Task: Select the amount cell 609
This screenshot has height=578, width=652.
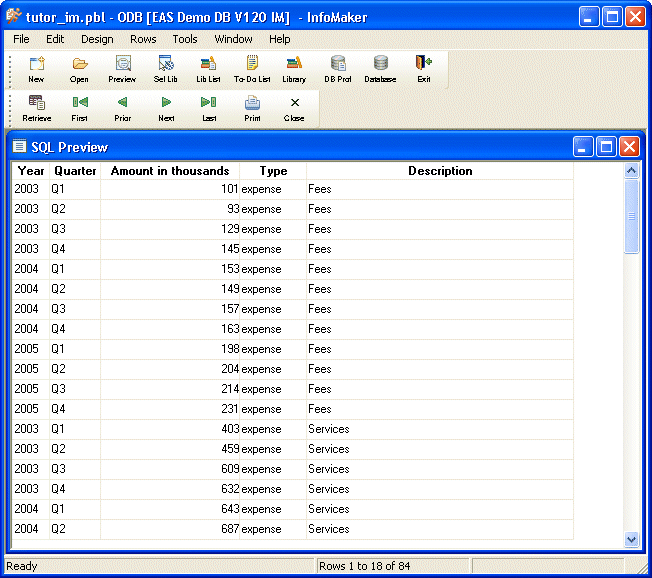Action: tap(170, 469)
